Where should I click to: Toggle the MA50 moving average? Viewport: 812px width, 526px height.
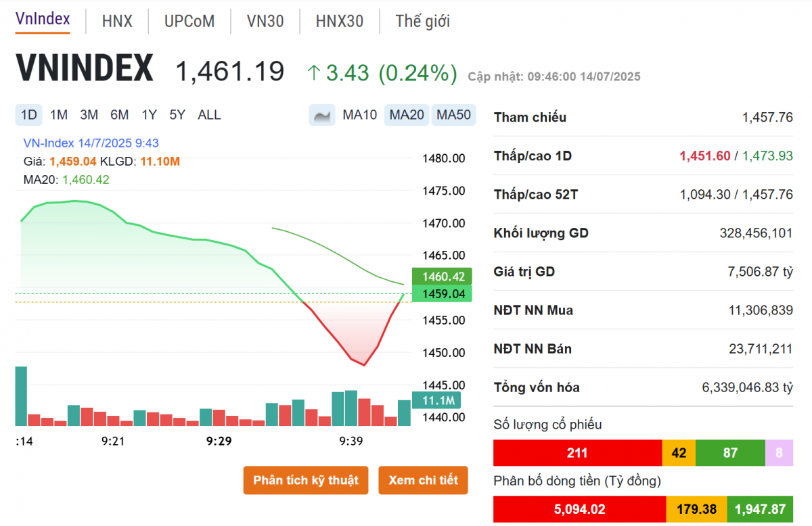453,115
